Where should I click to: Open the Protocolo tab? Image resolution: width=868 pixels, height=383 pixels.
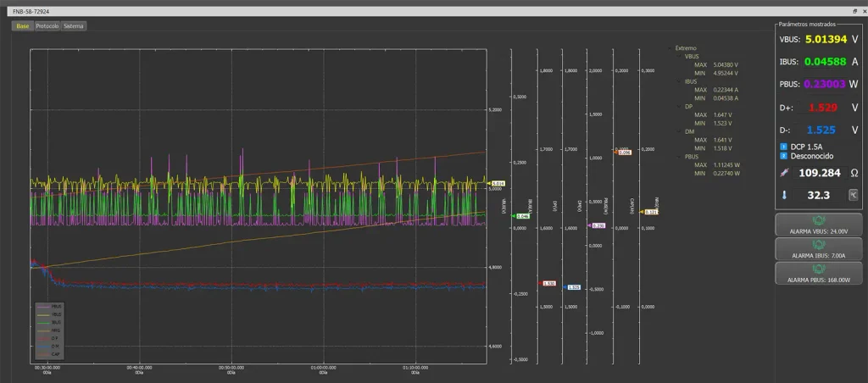[47, 26]
